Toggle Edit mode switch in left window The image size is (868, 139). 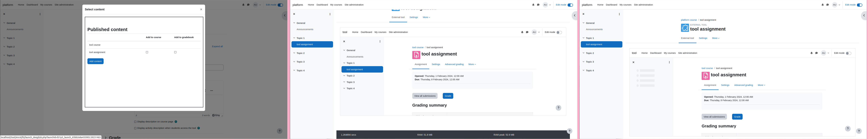(280, 5)
